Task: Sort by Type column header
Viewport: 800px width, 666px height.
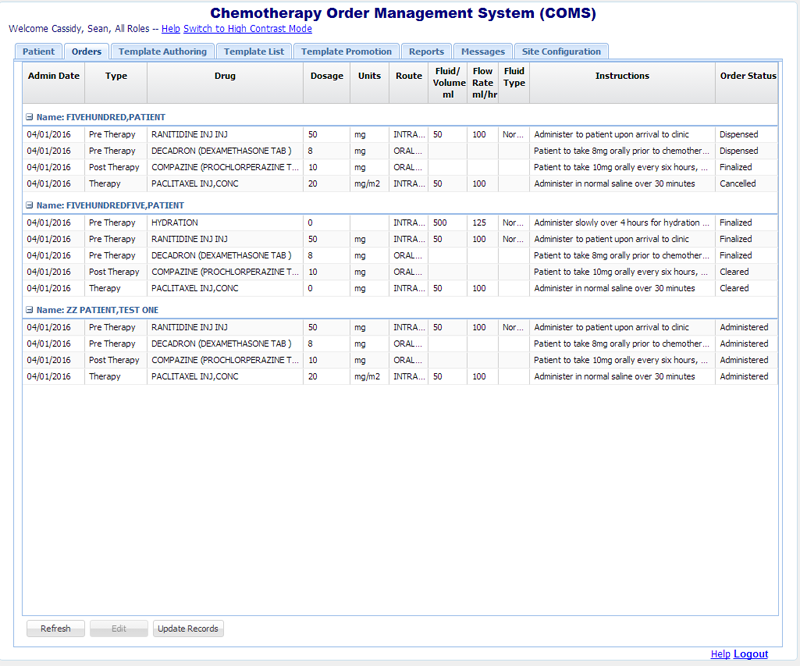Action: [x=116, y=83]
